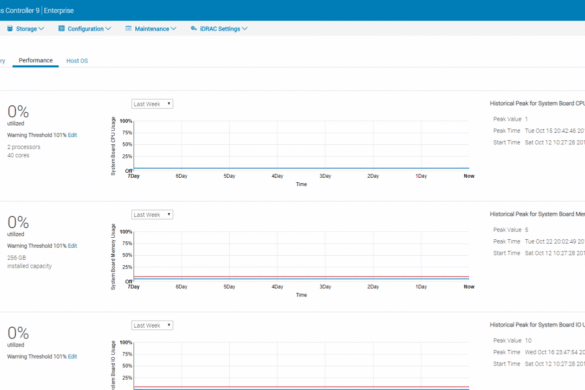Click the iDRAC Settings key icon
Screen dimensions: 585x390
194,28
